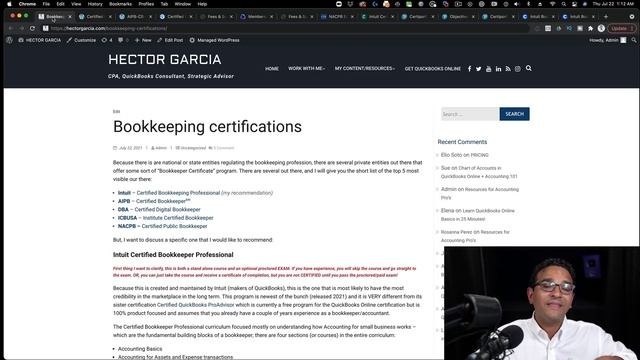Viewport: 640px width, 360px height.
Task: Open the Twitter social icon in site header
Action: coord(479,69)
